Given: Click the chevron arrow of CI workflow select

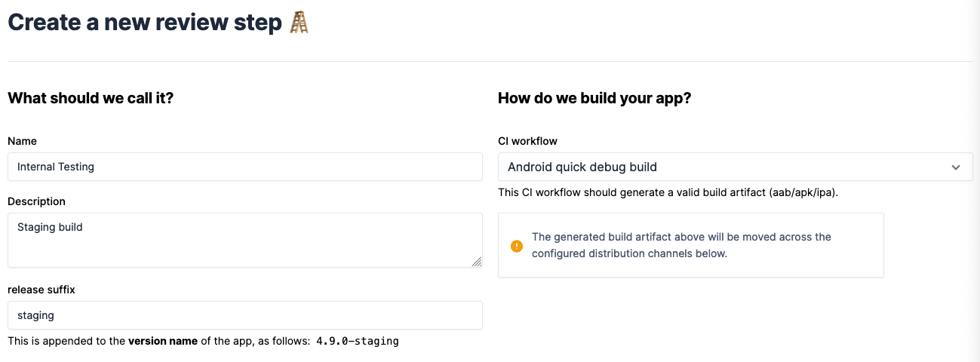Looking at the screenshot, I should (x=956, y=167).
